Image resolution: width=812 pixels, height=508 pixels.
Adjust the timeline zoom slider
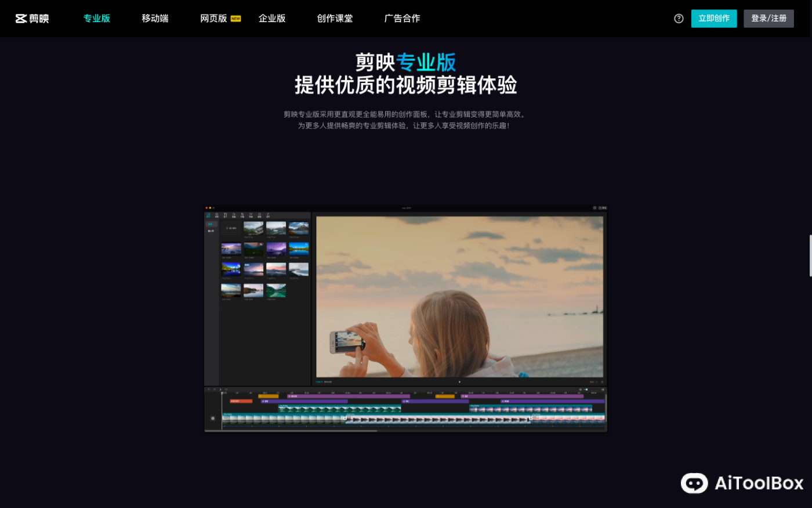586,389
